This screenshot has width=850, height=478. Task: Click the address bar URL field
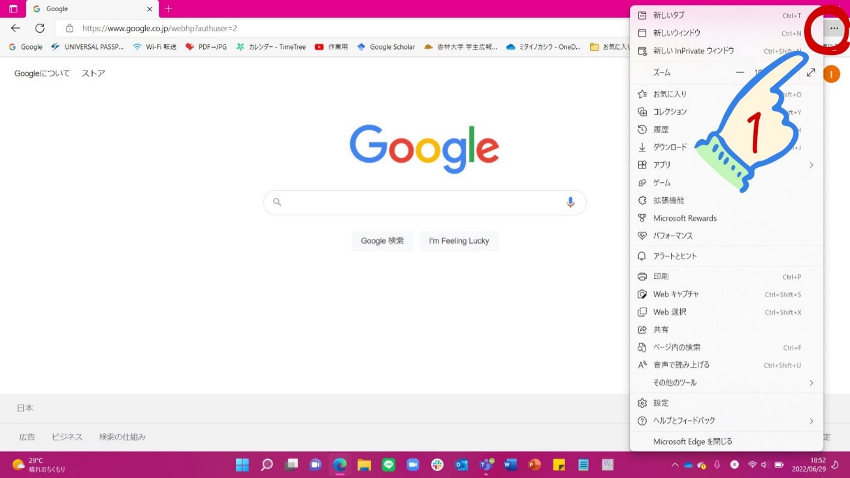tap(347, 28)
